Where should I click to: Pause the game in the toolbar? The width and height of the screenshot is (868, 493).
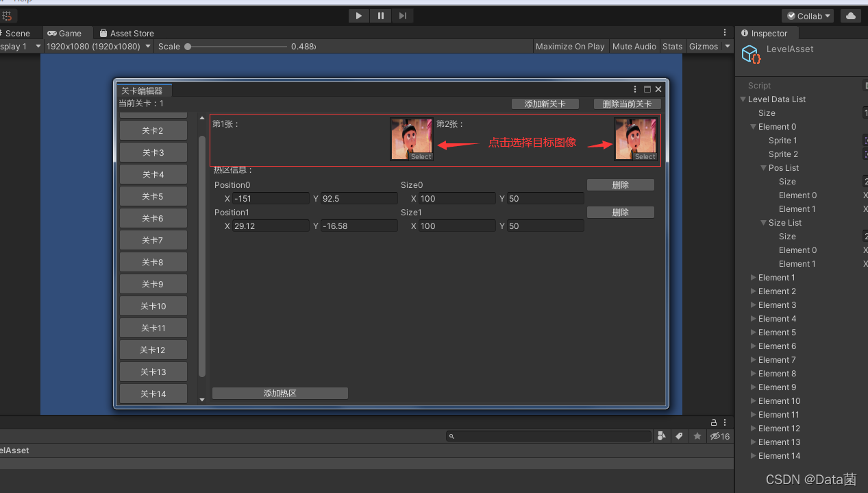(380, 16)
